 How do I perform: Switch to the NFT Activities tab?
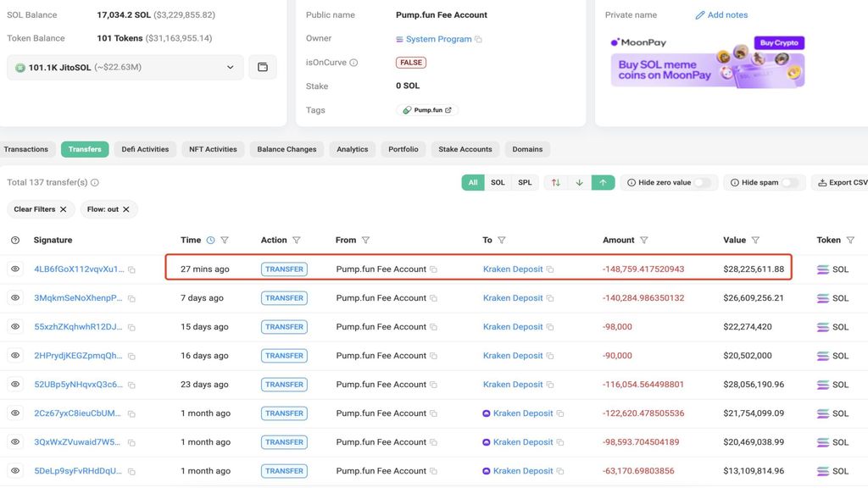point(213,149)
